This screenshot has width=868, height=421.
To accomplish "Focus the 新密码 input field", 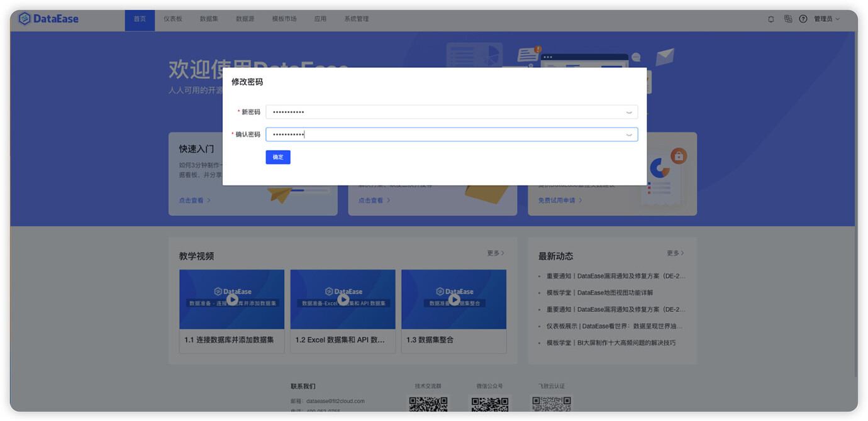I will (x=440, y=112).
